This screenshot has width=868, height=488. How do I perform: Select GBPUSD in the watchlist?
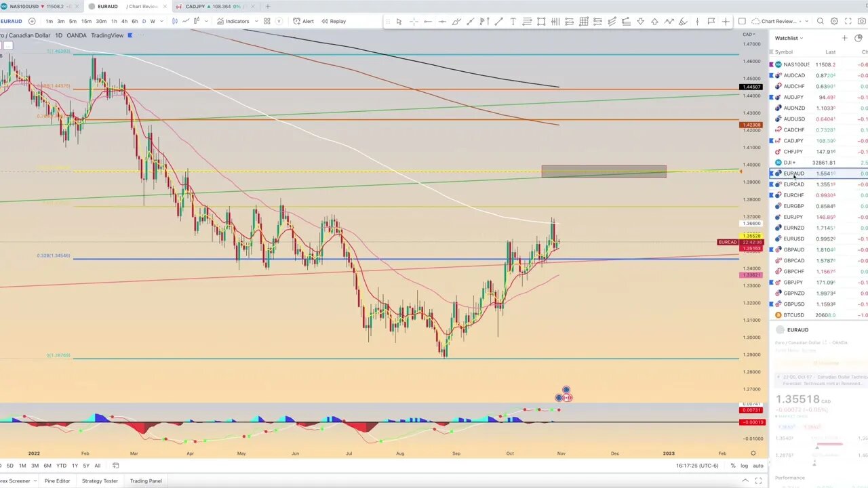(818, 304)
